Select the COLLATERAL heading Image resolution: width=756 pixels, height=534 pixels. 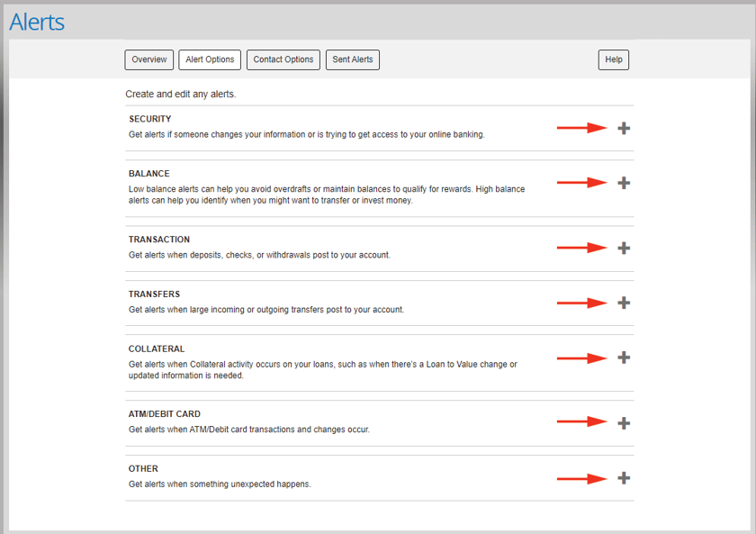157,349
